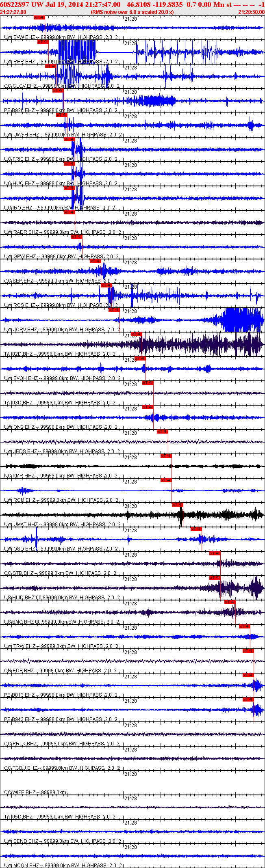This screenshot has width=265, height=868.
Task: Click the red pick flag on UMAT trace
Action: coord(177,505)
